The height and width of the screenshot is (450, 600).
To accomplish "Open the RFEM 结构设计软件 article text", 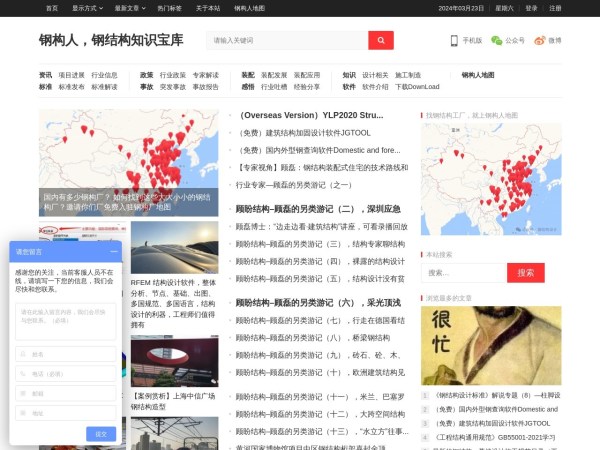I will click(173, 303).
